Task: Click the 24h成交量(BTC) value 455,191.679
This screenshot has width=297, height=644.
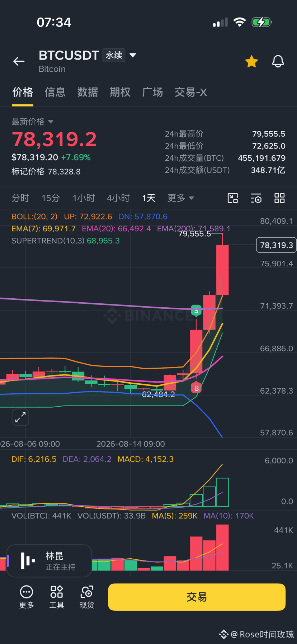Action: [261, 158]
